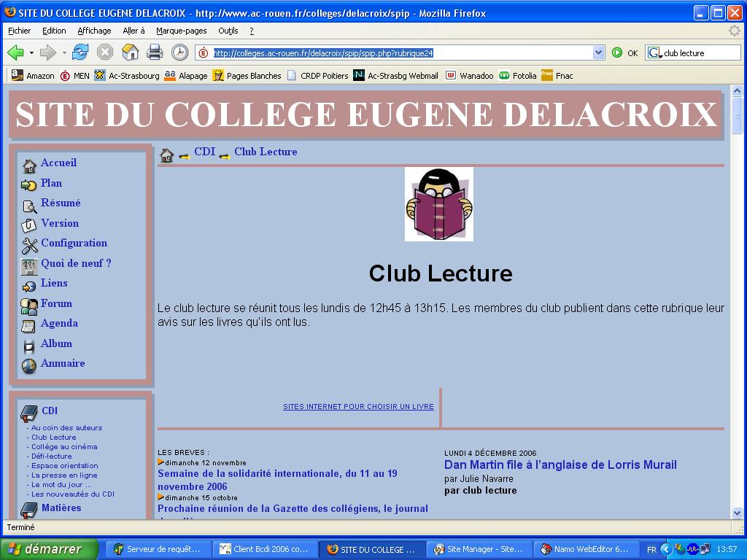Click the Club Lecture breadcrumb link
The image size is (747, 560).
(266, 152)
